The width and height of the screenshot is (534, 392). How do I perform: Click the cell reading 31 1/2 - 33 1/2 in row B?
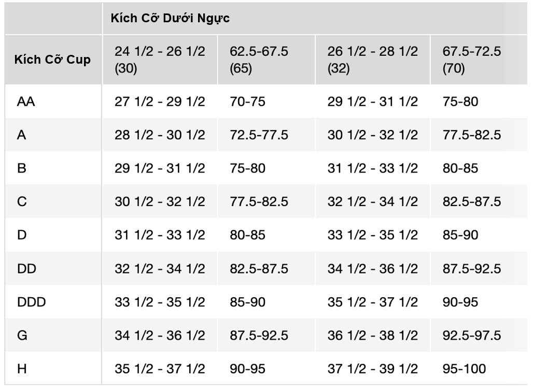point(372,168)
